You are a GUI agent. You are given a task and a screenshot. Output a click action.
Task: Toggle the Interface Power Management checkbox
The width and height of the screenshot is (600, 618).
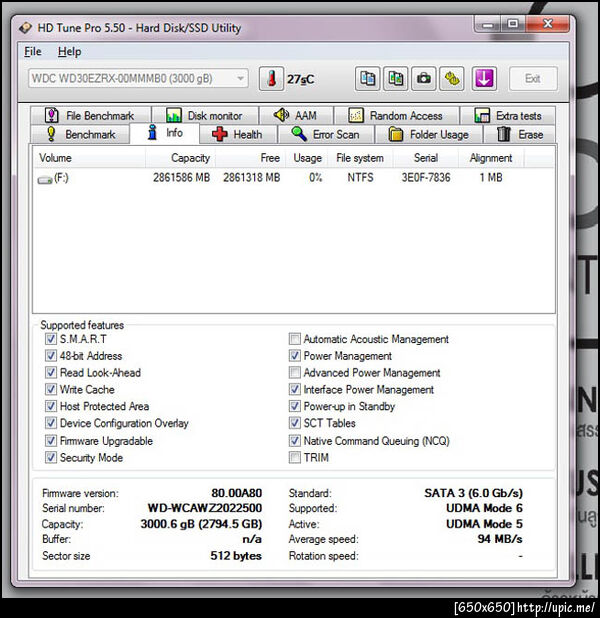click(x=294, y=390)
